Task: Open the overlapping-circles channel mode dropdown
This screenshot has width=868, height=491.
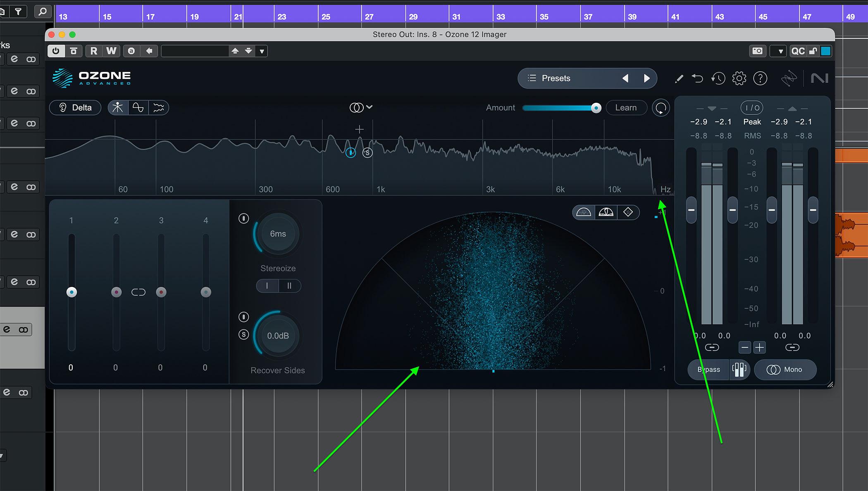Action: [x=361, y=107]
